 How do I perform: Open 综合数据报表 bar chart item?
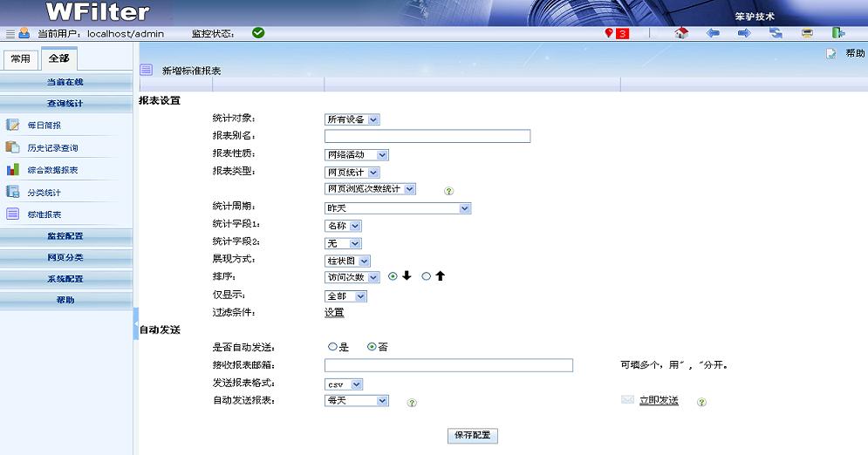pos(51,170)
